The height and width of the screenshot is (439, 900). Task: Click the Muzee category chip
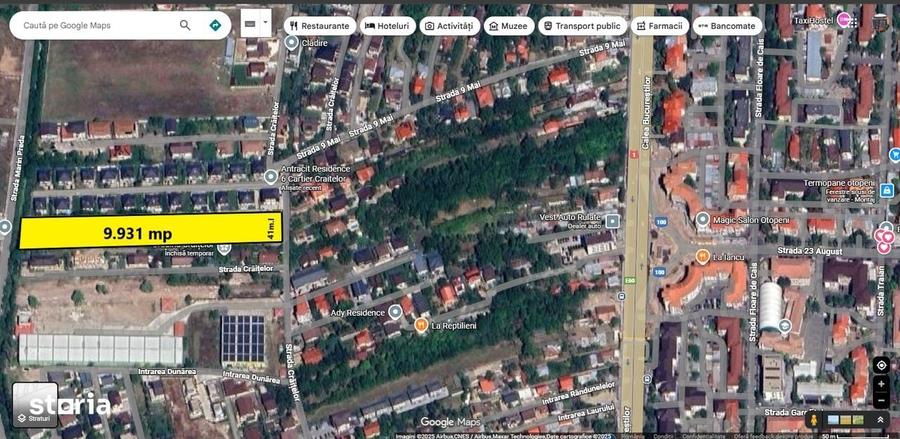(x=509, y=26)
